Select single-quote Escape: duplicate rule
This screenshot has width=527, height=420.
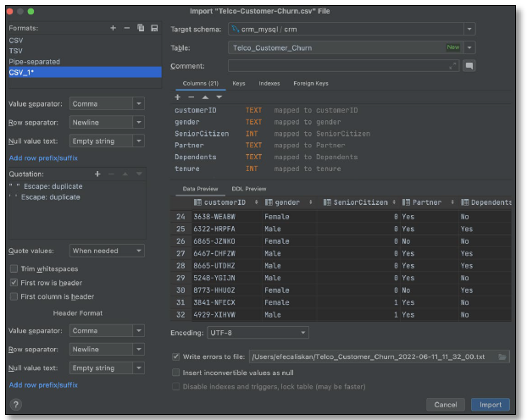click(78, 197)
